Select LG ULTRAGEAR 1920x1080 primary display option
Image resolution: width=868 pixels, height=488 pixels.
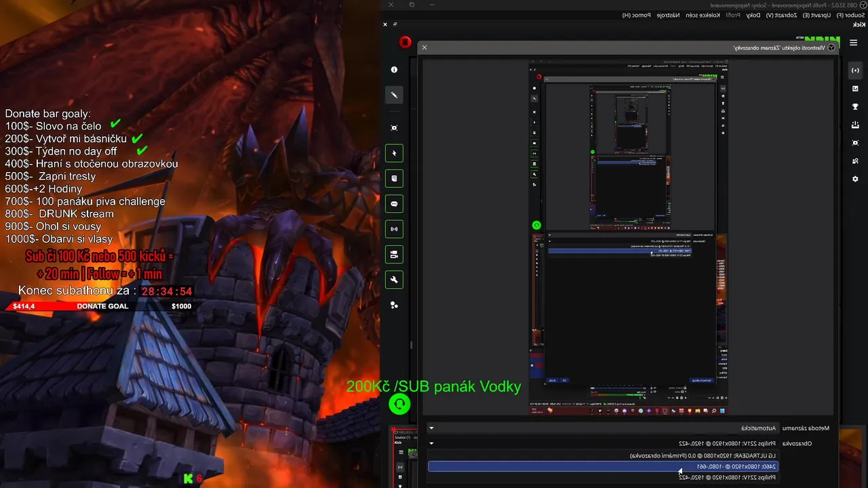603,455
